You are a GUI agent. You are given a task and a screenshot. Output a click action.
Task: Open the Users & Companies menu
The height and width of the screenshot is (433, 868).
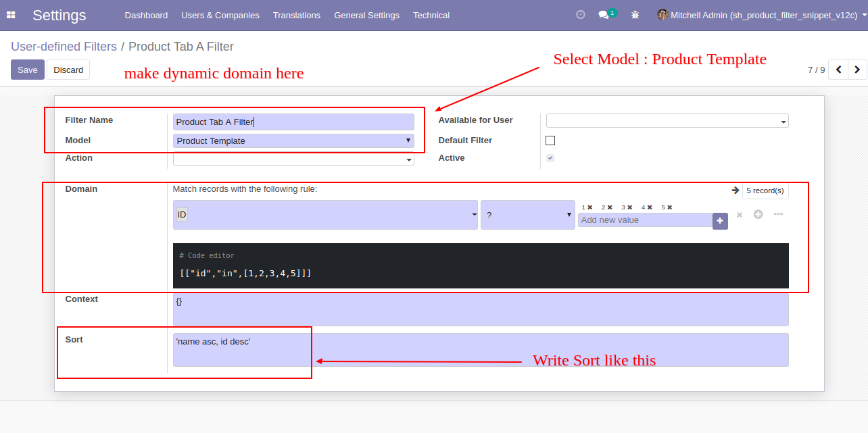coord(220,15)
